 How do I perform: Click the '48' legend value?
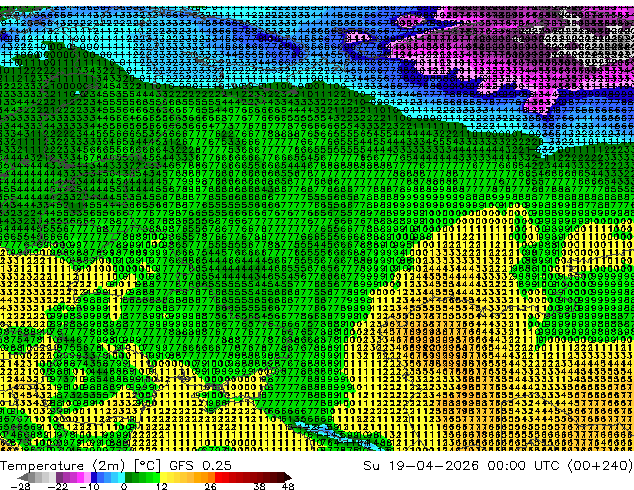click(x=288, y=486)
